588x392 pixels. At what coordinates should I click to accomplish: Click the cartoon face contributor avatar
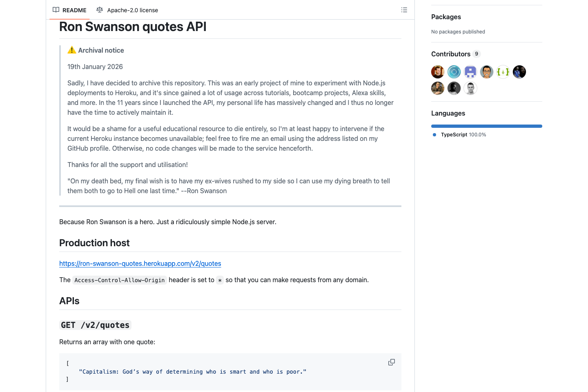486,71
